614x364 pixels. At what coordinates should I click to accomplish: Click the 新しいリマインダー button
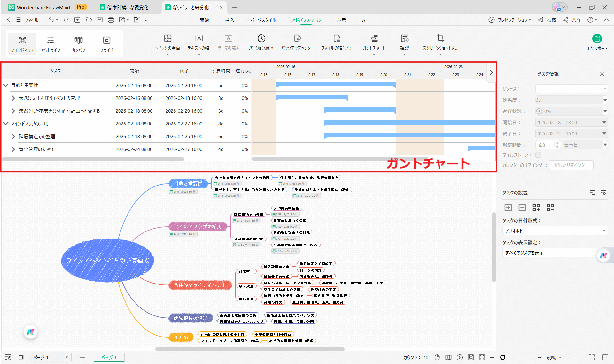pyautogui.click(x=571, y=165)
